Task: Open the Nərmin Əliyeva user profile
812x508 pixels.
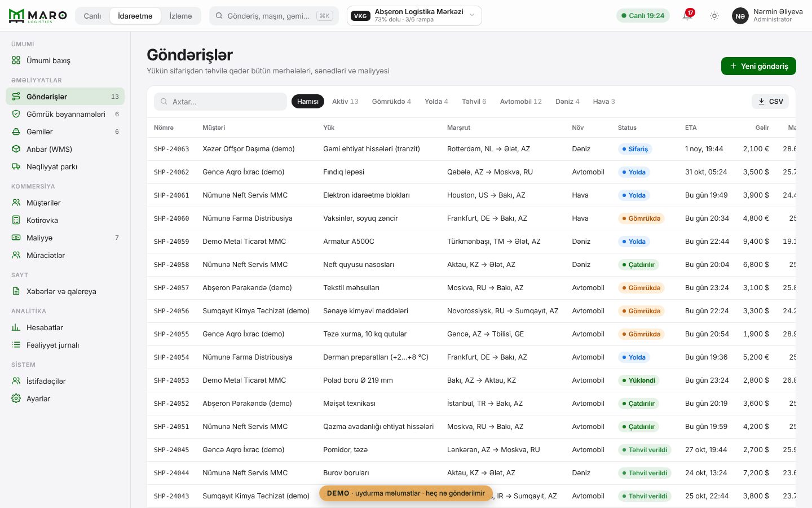Action: [767, 16]
